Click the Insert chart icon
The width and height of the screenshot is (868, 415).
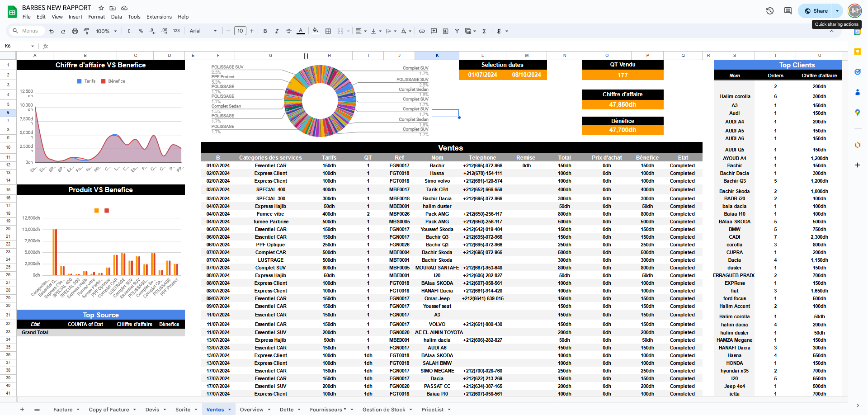(445, 31)
